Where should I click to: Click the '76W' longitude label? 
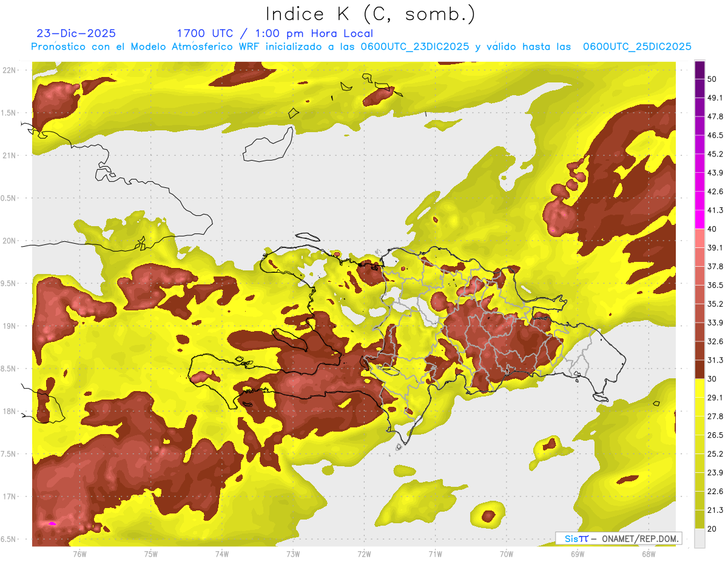79,554
